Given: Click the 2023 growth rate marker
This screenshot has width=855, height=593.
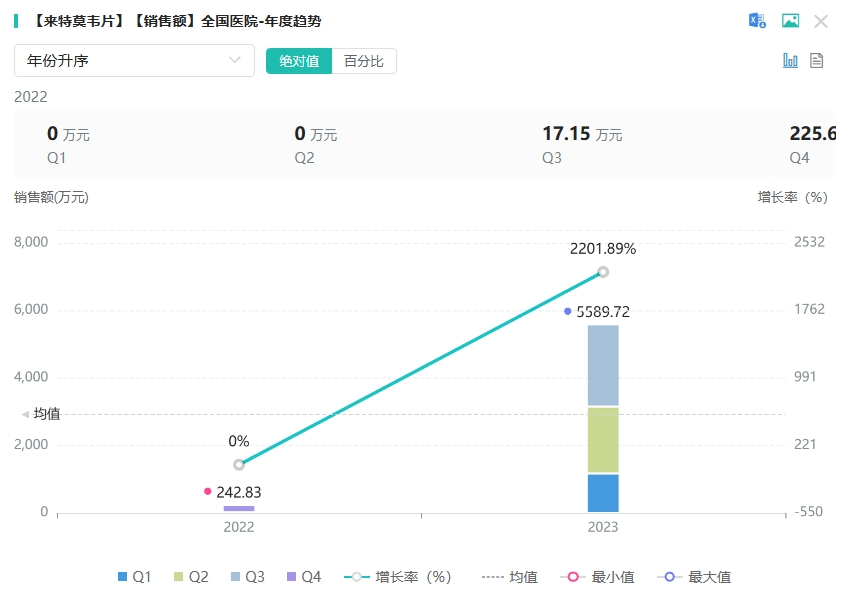Looking at the screenshot, I should [x=603, y=272].
